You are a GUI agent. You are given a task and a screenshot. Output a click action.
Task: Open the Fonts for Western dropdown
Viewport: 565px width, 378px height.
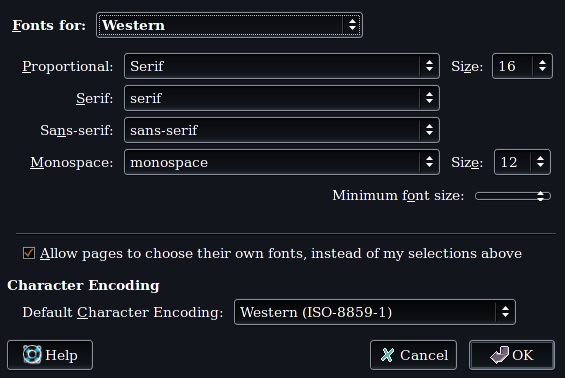(x=230, y=25)
